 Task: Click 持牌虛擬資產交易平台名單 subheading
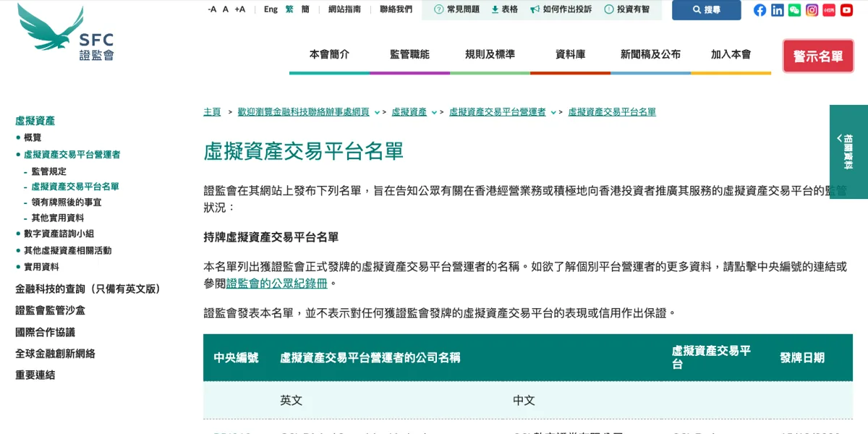click(271, 237)
